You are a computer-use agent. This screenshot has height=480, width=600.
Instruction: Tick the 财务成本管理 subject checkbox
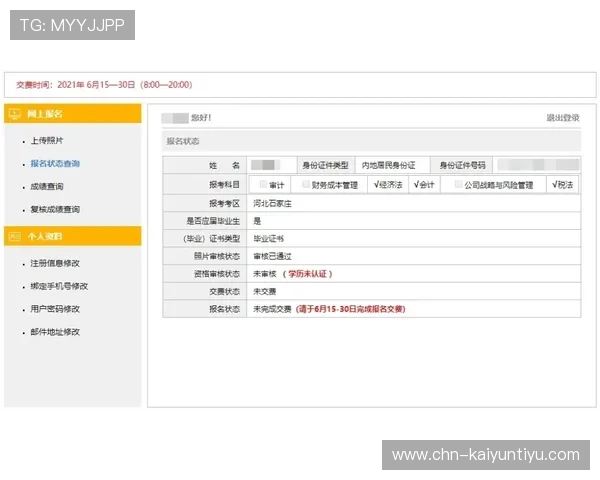click(306, 184)
